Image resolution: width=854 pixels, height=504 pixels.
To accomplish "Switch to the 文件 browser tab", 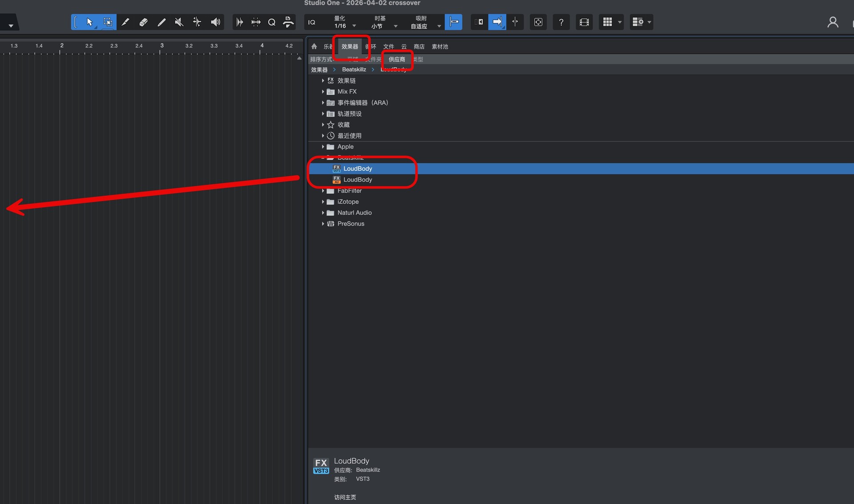I will (388, 47).
